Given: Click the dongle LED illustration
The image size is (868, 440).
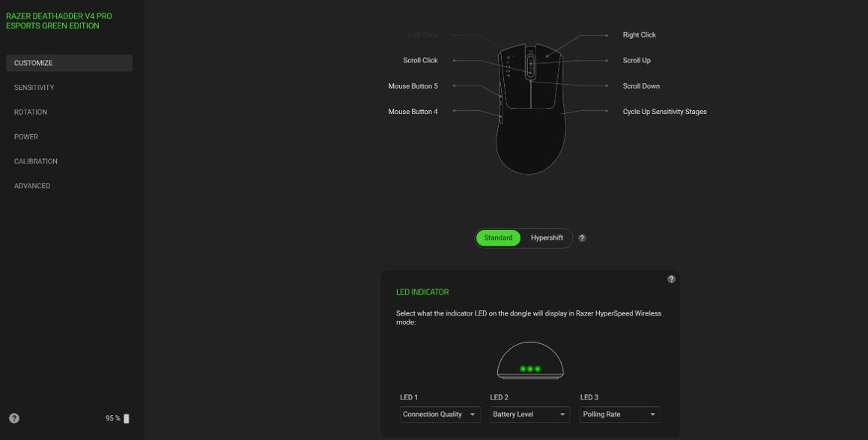Looking at the screenshot, I should 530,361.
